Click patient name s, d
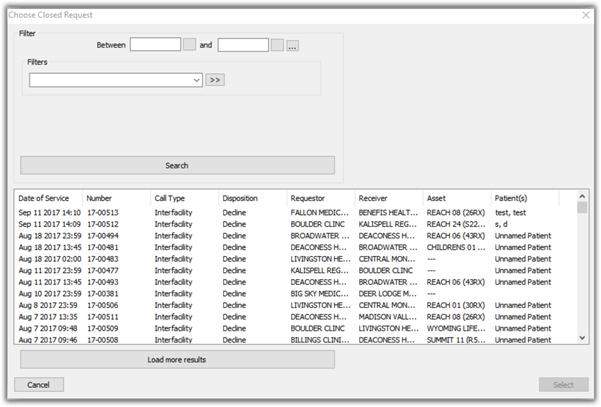 coord(501,224)
